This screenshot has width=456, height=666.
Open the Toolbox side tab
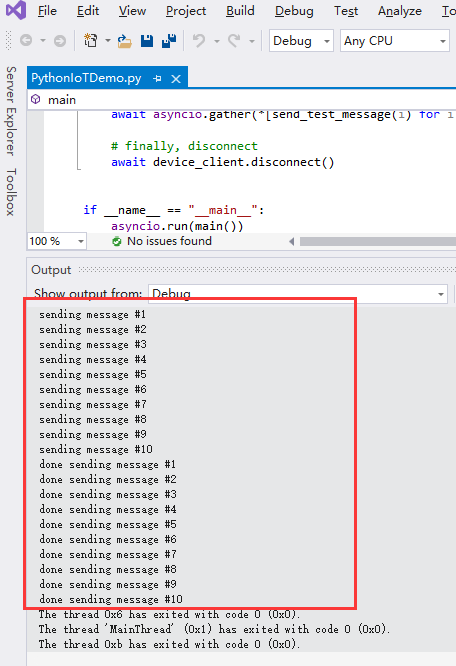pos(11,192)
